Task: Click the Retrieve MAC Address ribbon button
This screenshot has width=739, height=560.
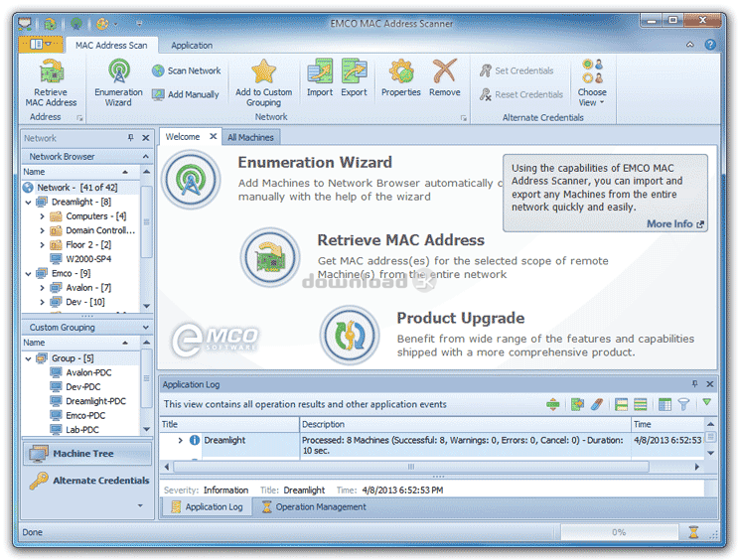Action: coord(51,82)
